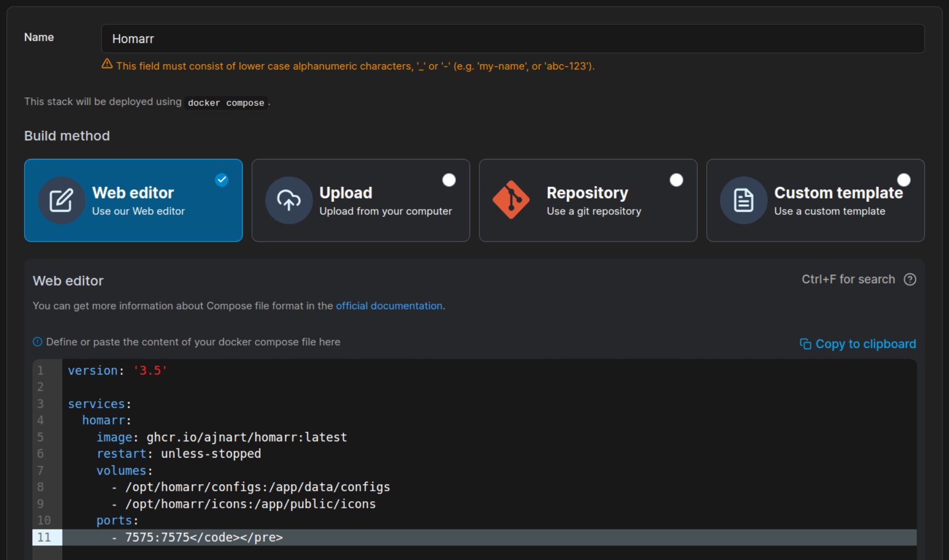Click the blue info icon near Define or paste
The image size is (949, 560).
(38, 342)
